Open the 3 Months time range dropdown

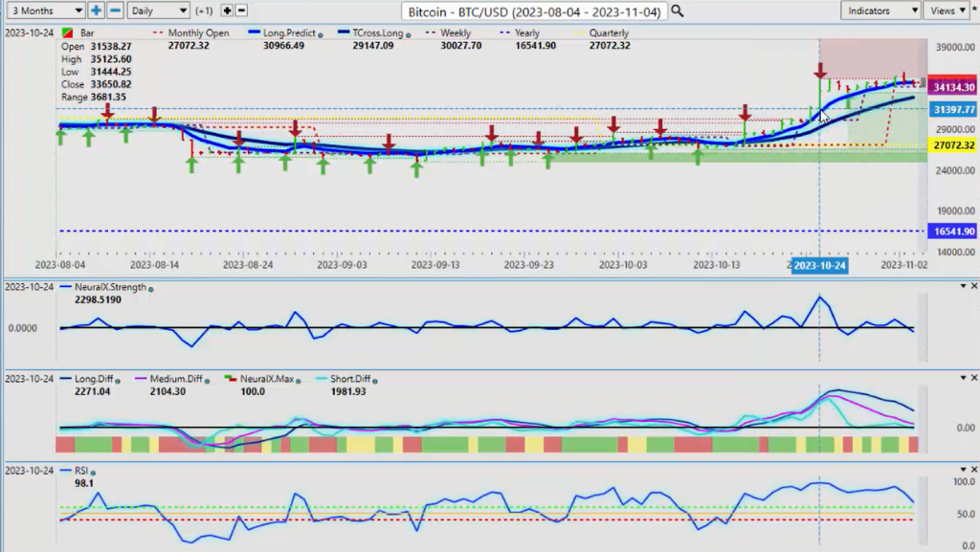coord(46,11)
